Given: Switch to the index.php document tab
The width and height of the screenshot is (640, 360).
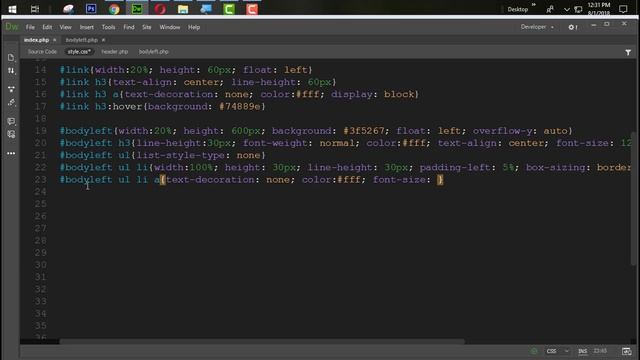Looking at the screenshot, I should [x=36, y=40].
